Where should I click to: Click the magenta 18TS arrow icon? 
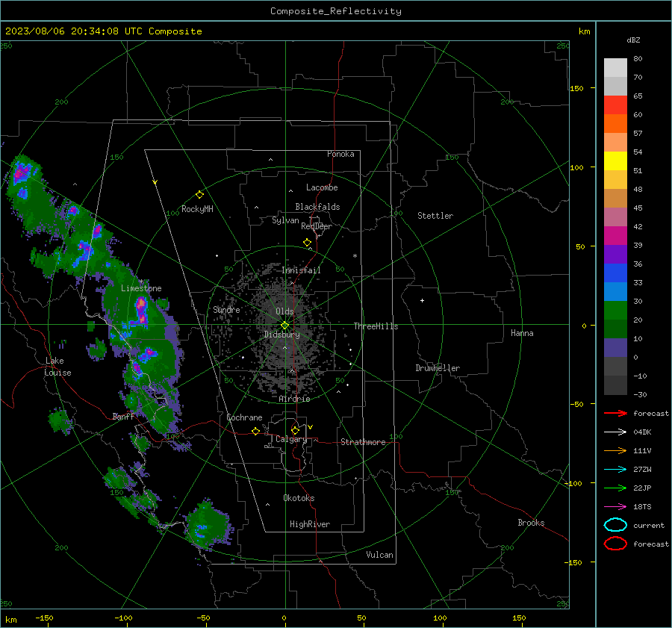(615, 507)
